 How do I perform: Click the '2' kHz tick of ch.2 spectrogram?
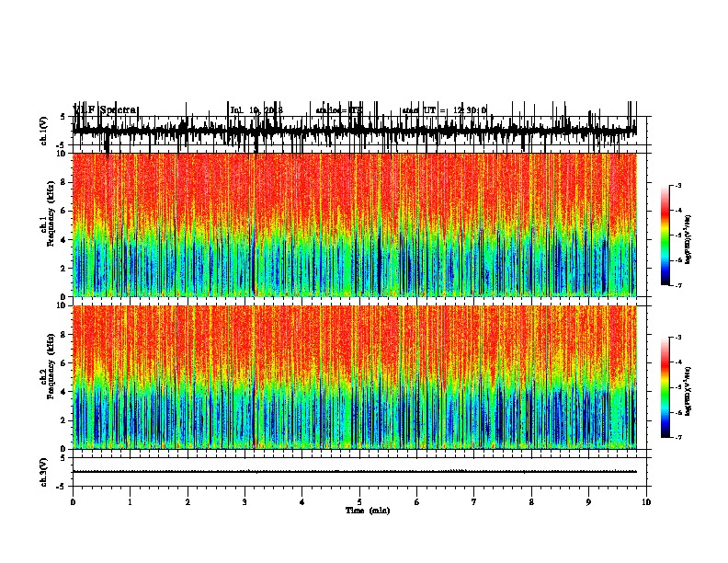(x=64, y=420)
